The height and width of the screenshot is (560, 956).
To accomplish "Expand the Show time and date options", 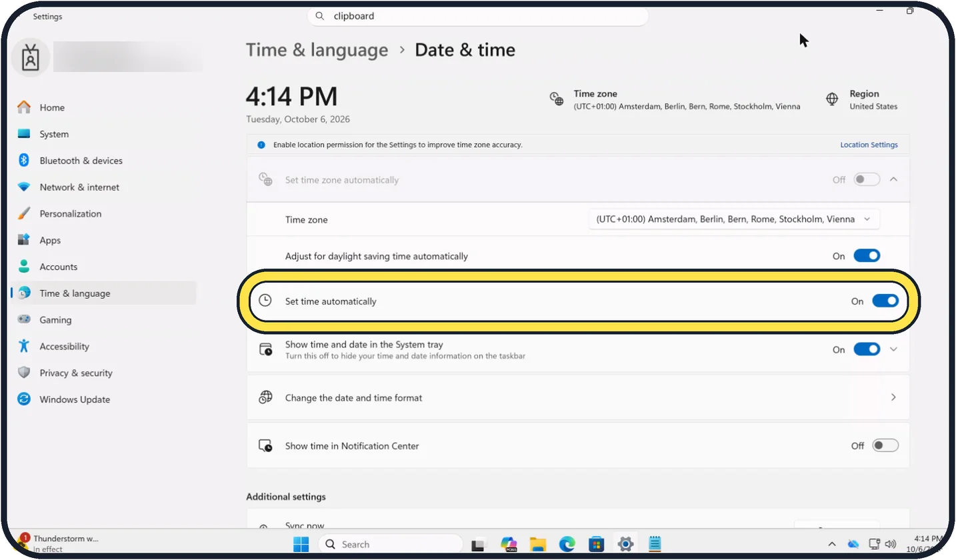I will pos(894,349).
